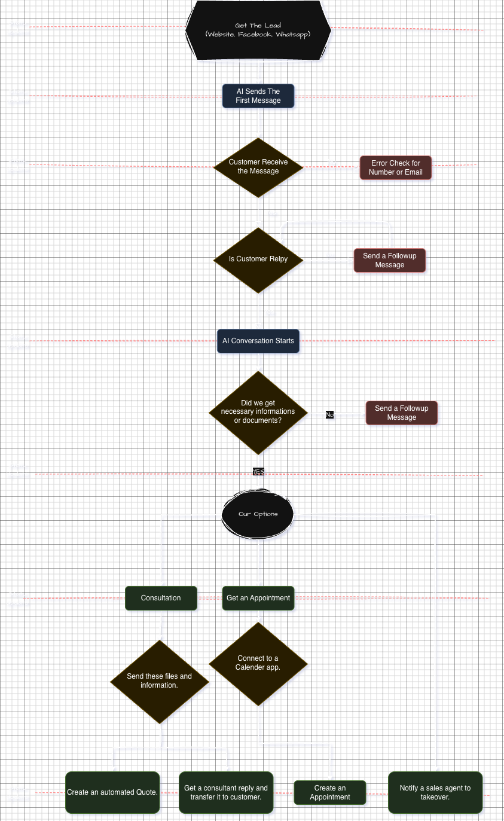Select the 'Consultation' box
The width and height of the screenshot is (504, 821).
161,598
